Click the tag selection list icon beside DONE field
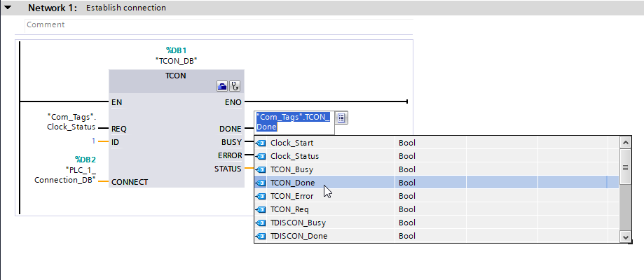This screenshot has height=280, width=644. pyautogui.click(x=342, y=118)
